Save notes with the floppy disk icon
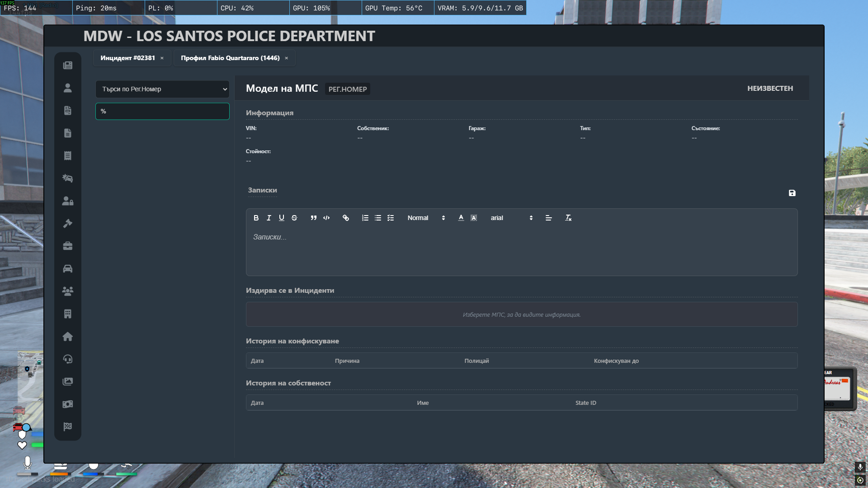 [x=792, y=193]
